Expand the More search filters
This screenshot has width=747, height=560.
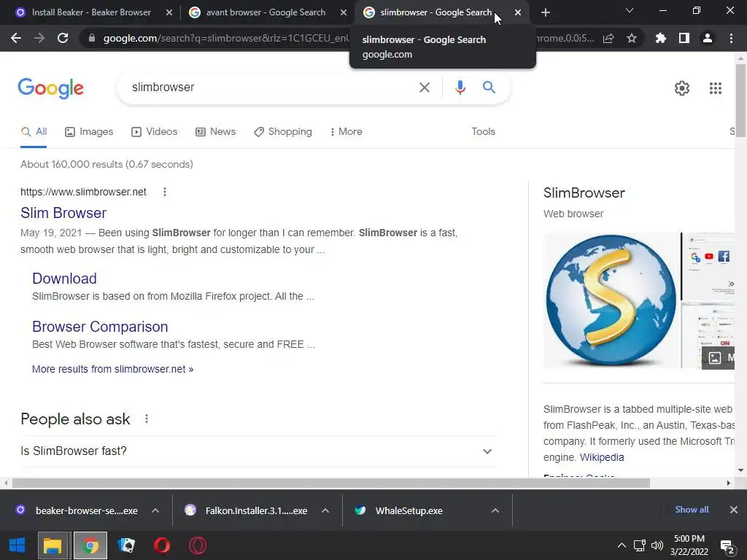(346, 131)
